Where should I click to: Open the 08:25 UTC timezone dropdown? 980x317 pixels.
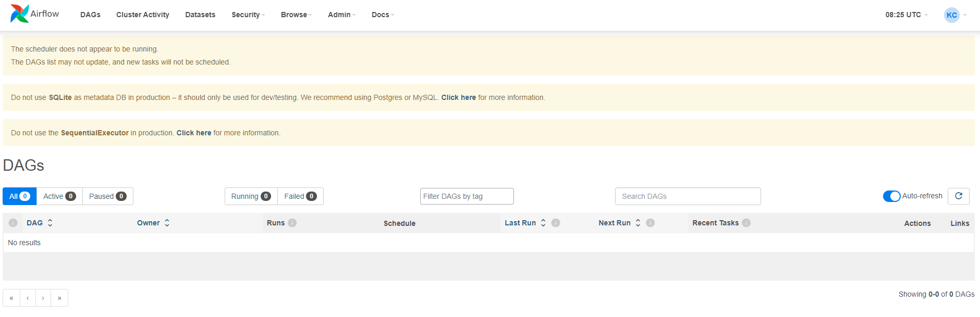tap(906, 15)
